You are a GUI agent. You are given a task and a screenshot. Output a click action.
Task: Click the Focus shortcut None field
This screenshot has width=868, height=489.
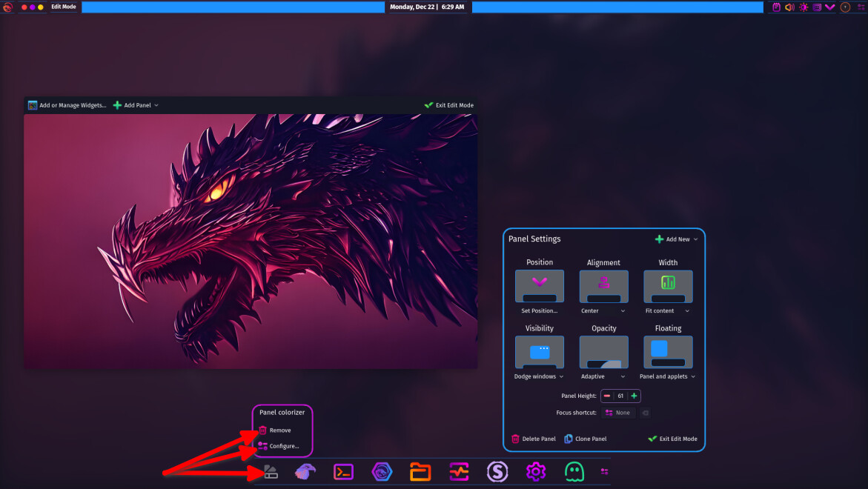click(x=618, y=413)
